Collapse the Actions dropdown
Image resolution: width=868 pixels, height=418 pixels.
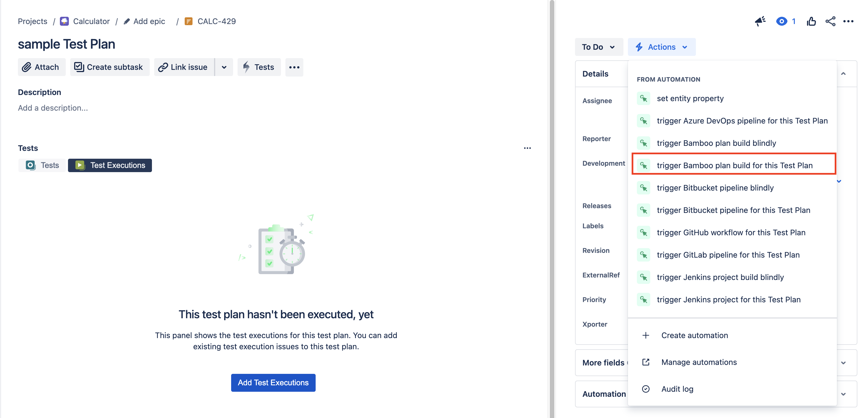(x=661, y=47)
